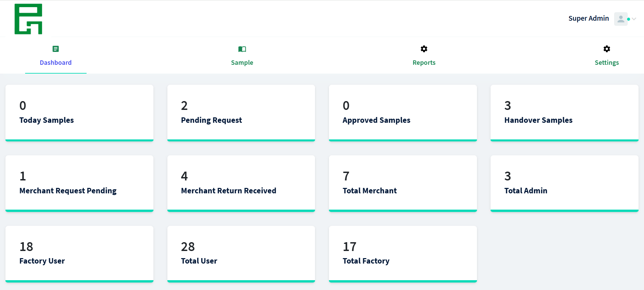The width and height of the screenshot is (644, 290).
Task: Click the green company logo
Action: point(28,19)
